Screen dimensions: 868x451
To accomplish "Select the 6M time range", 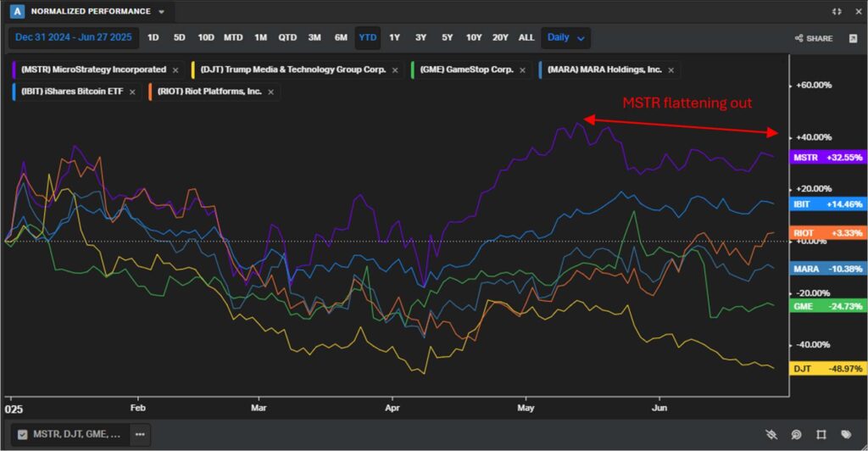I will (x=341, y=37).
